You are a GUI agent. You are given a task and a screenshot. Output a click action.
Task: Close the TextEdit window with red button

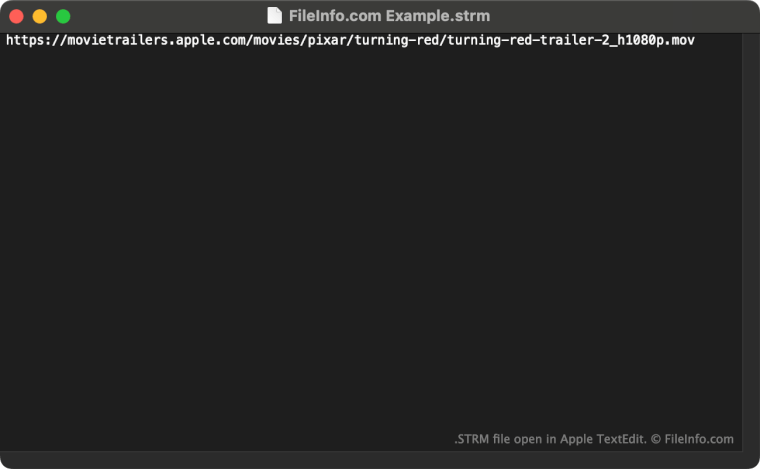pyautogui.click(x=16, y=16)
